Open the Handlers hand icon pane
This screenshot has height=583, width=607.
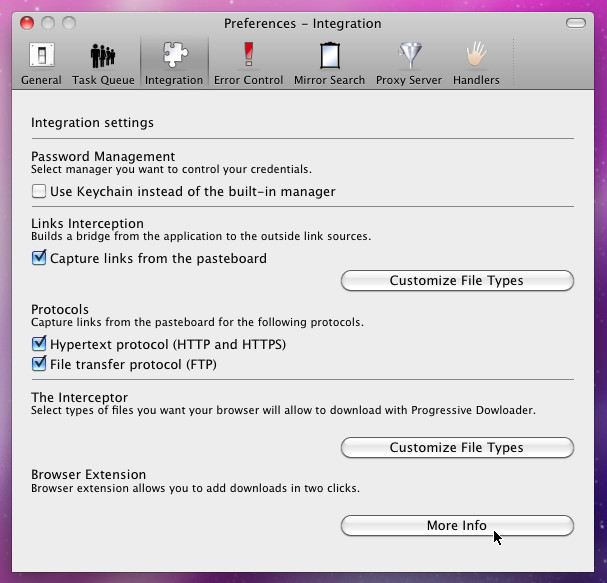point(476,63)
